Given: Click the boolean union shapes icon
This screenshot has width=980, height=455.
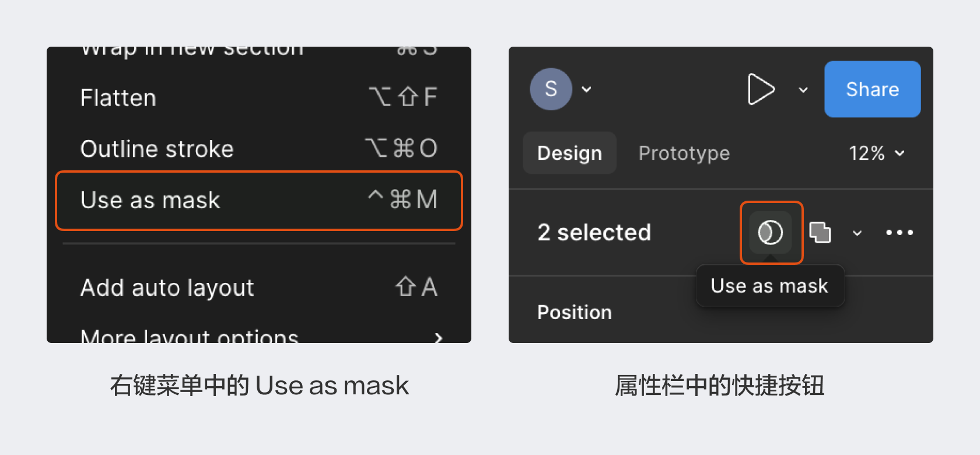Looking at the screenshot, I should (x=820, y=232).
